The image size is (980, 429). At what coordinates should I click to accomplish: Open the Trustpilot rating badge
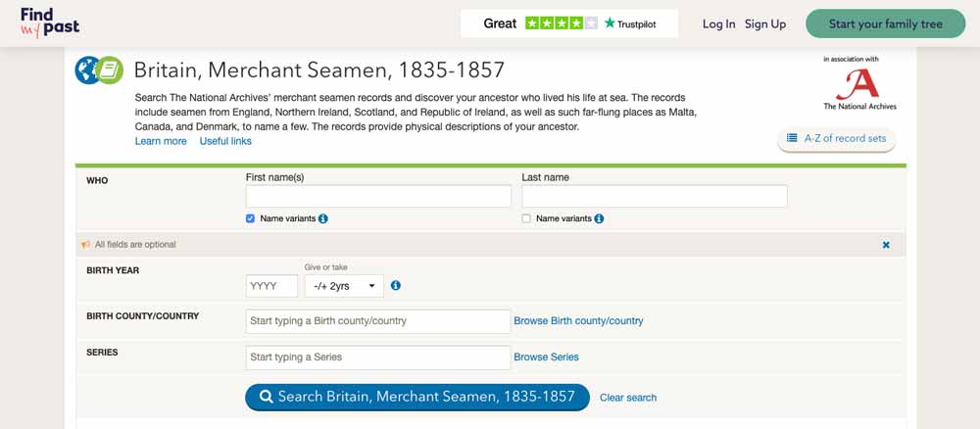point(569,24)
